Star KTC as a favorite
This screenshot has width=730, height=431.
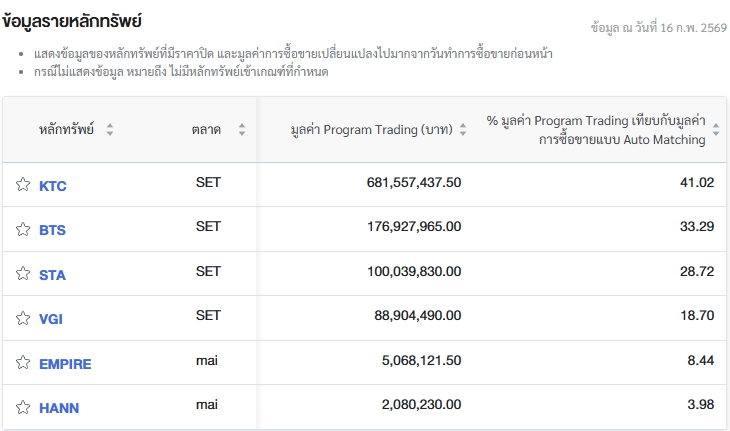pos(23,185)
